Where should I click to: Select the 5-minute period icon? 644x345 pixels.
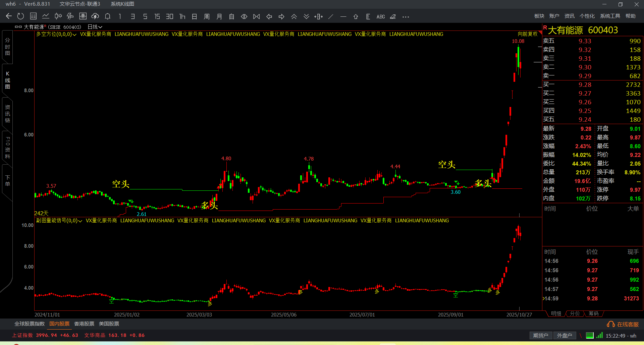[x=145, y=16]
